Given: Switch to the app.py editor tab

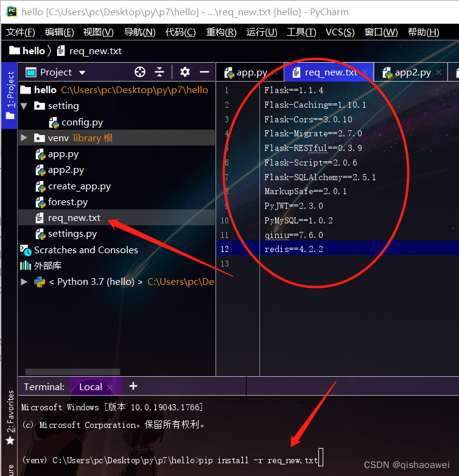Looking at the screenshot, I should [x=250, y=72].
